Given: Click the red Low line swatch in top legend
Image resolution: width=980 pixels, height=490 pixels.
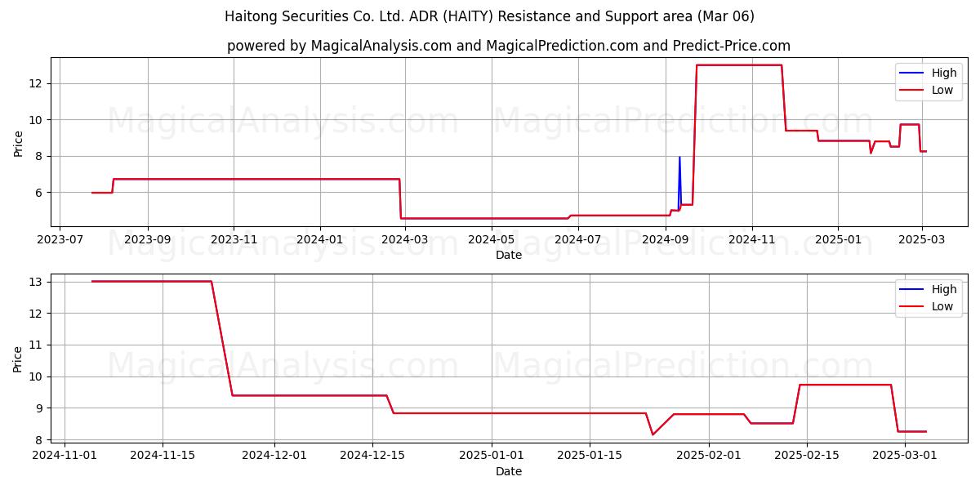Looking at the screenshot, I should click(912, 91).
